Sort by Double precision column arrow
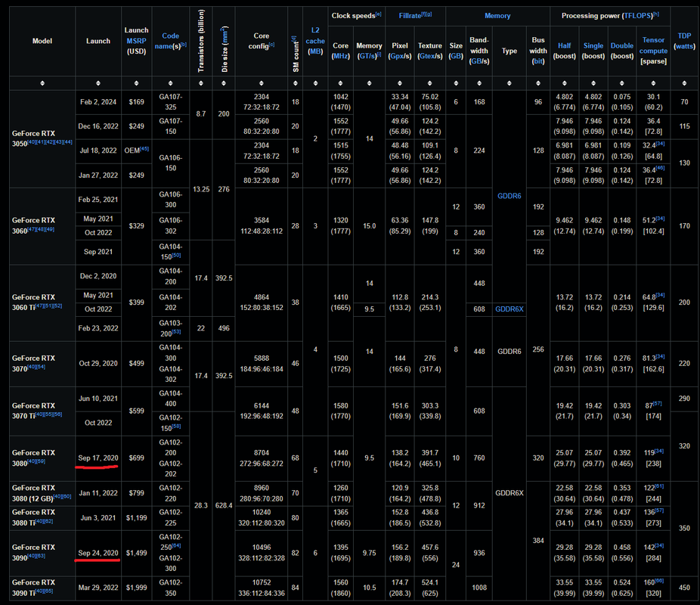This screenshot has width=700, height=605. pyautogui.click(x=622, y=83)
